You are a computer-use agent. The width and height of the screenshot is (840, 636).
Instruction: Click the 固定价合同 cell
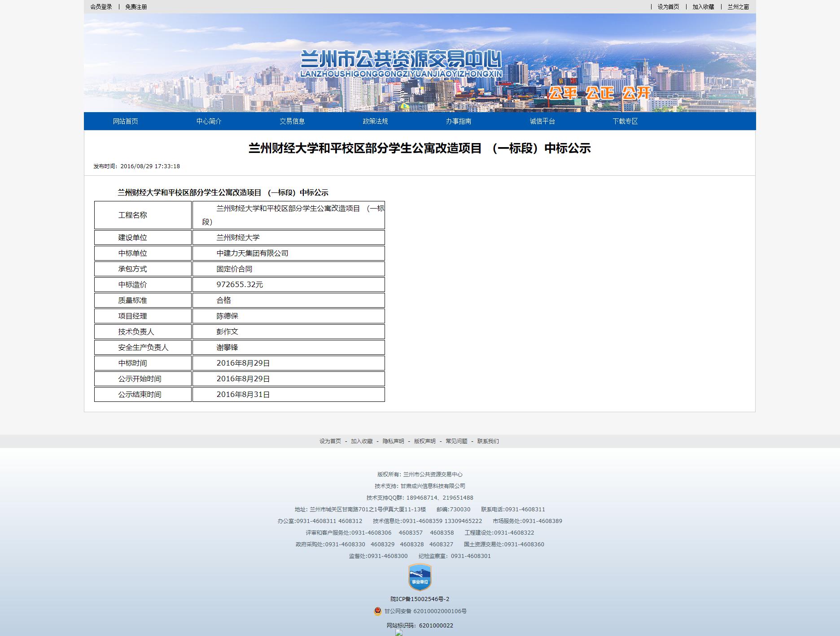click(289, 269)
